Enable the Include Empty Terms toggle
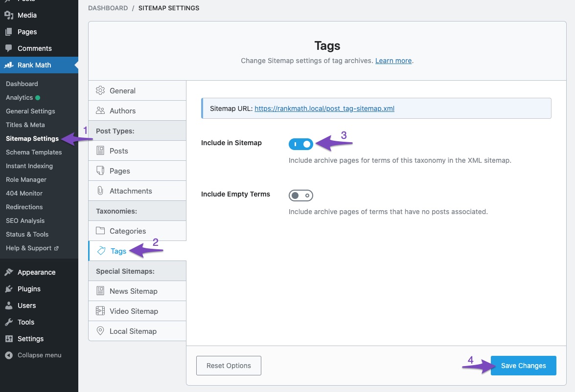The height and width of the screenshot is (392, 575). 301,196
